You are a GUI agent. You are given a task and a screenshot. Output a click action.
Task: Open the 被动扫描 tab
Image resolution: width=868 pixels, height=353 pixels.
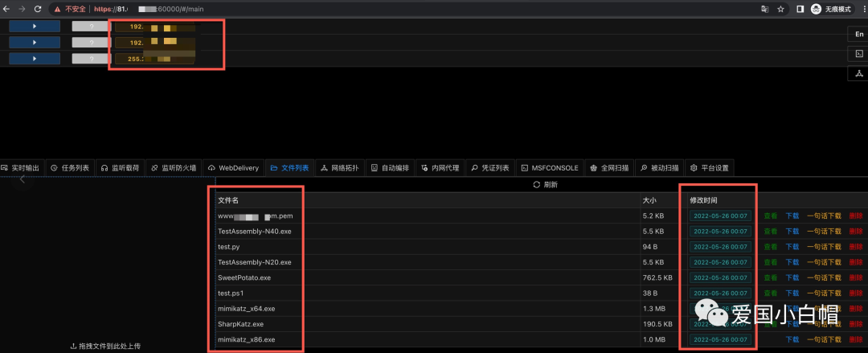tap(659, 168)
